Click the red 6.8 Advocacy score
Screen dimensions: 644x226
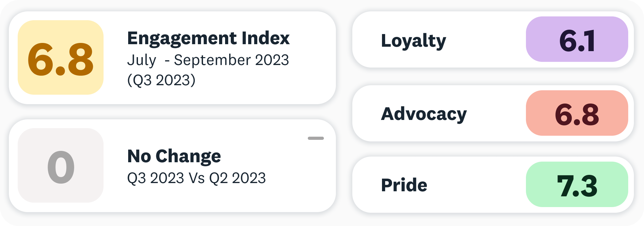pyautogui.click(x=577, y=113)
